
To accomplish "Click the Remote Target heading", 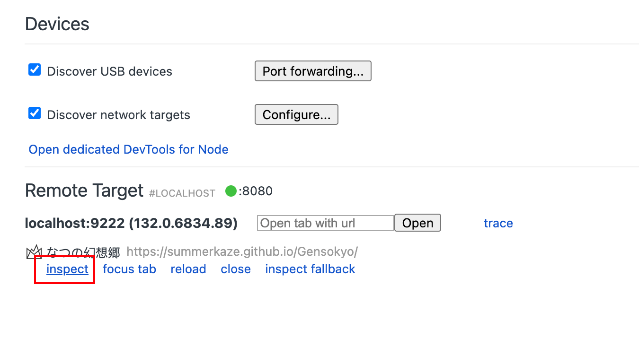I will (84, 191).
